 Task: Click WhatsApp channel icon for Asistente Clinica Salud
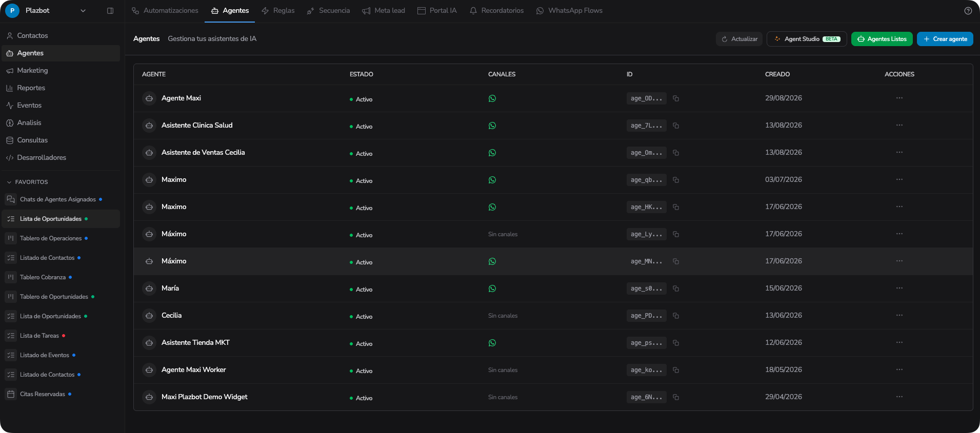(x=492, y=126)
